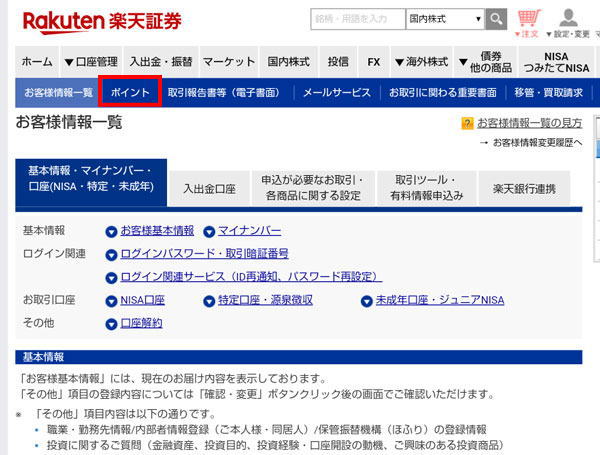Switch to the 楽天銀行連携 tab
Image resolution: width=600 pixels, height=455 pixels.
tap(524, 189)
